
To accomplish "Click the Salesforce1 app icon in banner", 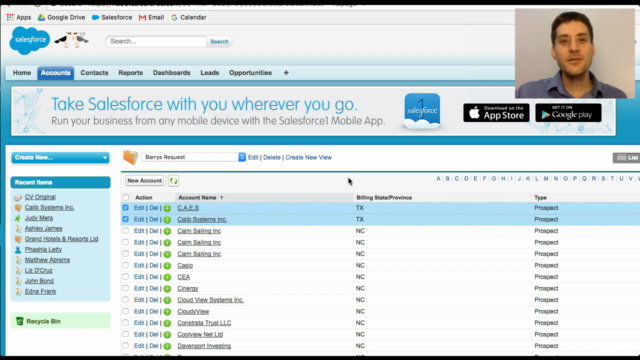I will 422,111.
